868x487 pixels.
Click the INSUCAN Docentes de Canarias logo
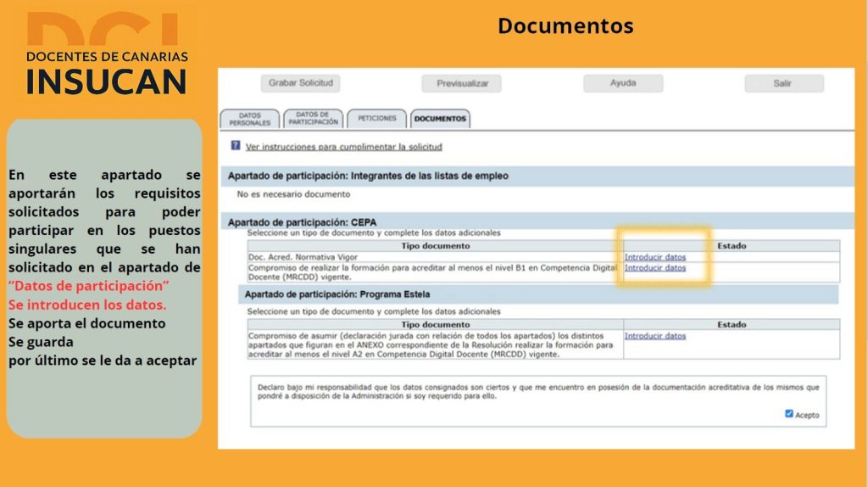click(x=107, y=56)
